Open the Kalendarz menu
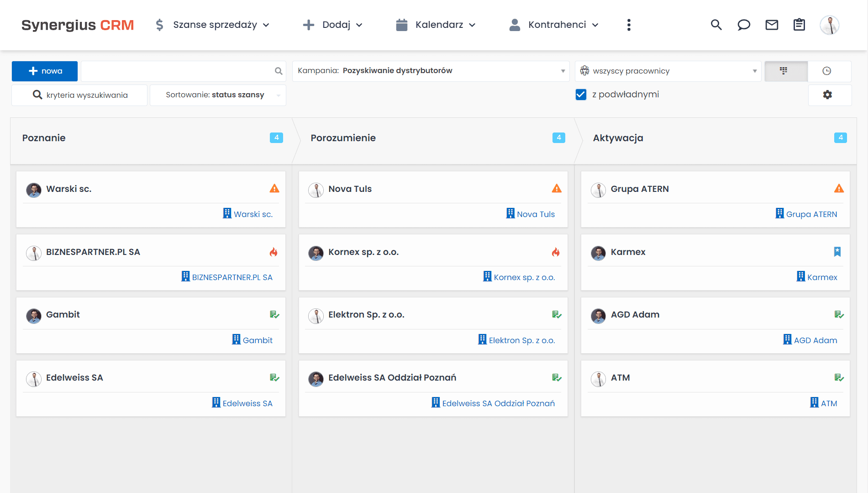Viewport: 868px width, 493px height. point(436,25)
